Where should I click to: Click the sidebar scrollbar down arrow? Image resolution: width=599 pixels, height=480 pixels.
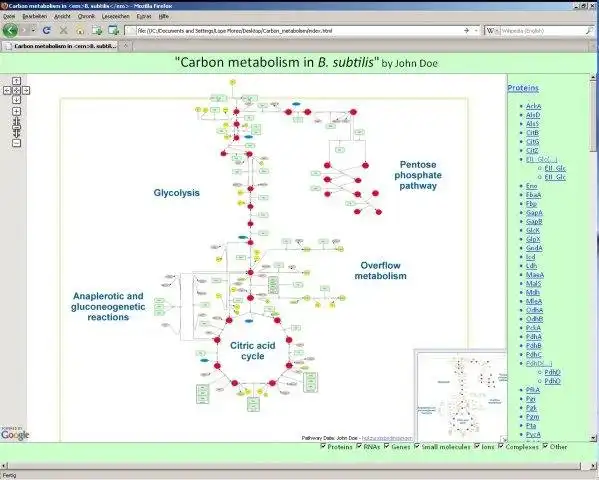593,438
